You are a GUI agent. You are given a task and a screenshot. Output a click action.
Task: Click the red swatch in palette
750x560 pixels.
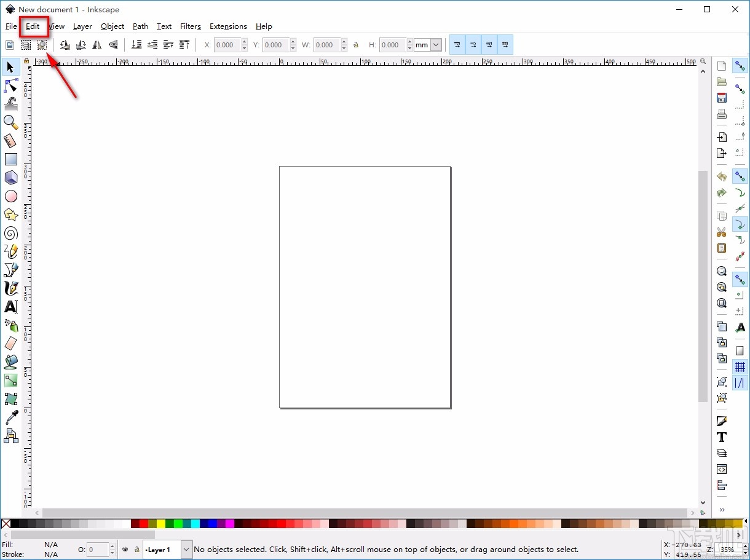pyautogui.click(x=143, y=524)
